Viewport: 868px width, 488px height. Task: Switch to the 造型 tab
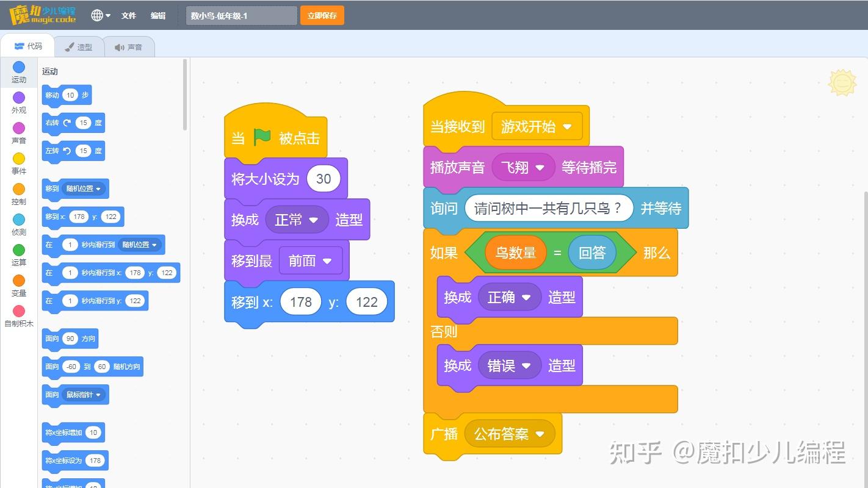tap(80, 46)
